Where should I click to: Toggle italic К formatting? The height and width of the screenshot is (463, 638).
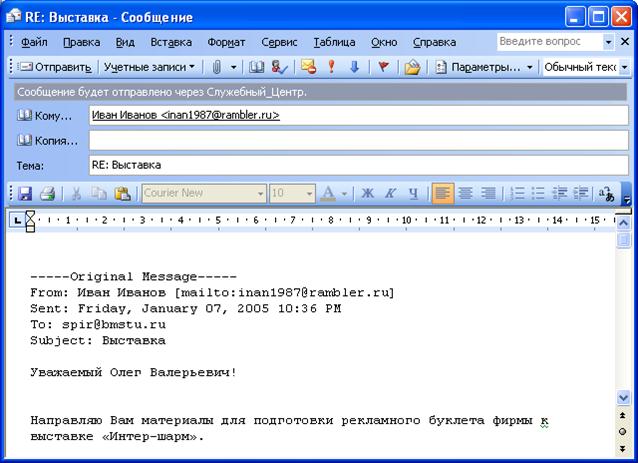[391, 193]
